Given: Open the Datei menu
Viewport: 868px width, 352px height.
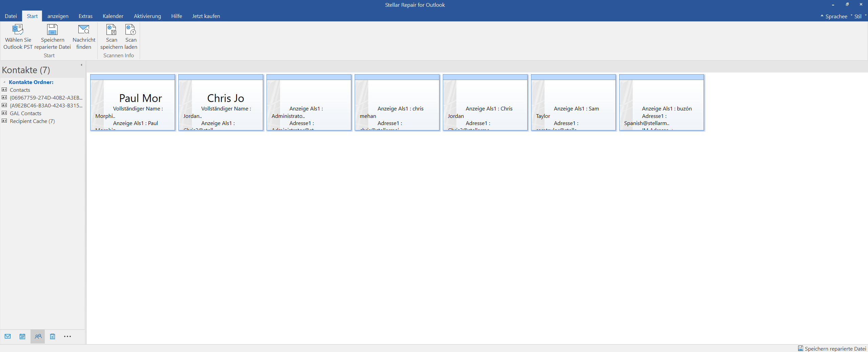Looking at the screenshot, I should 11,16.
